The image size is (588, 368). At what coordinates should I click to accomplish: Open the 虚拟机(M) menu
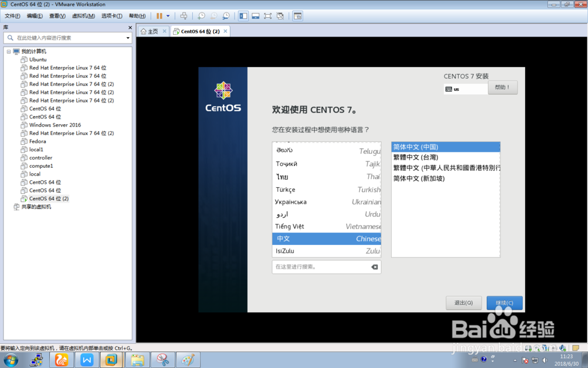point(83,16)
